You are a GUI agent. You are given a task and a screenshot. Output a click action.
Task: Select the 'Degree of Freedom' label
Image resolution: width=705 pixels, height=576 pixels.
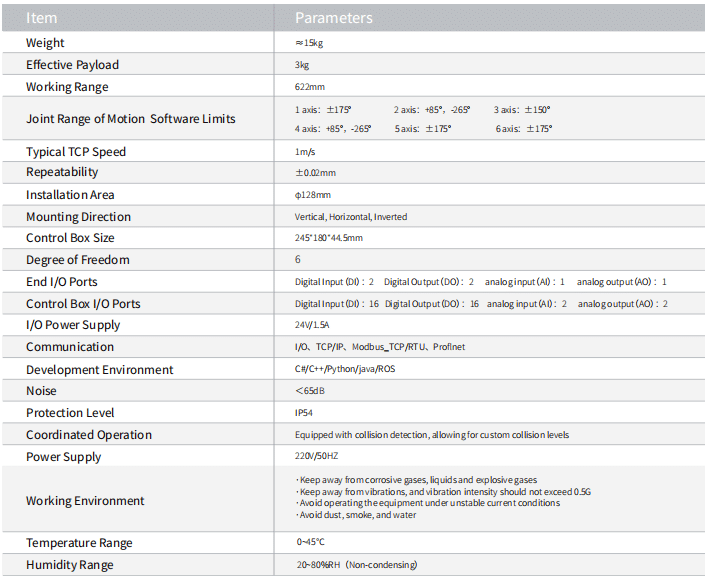tap(78, 260)
